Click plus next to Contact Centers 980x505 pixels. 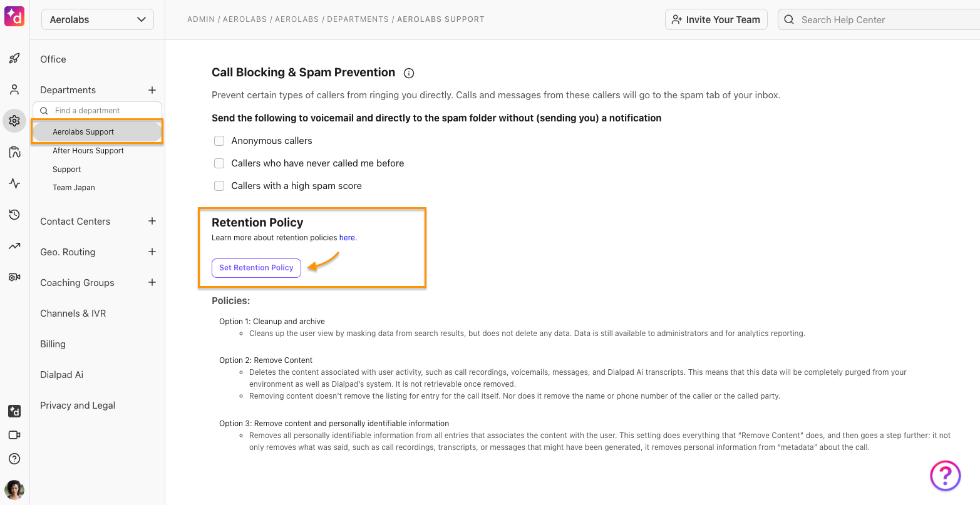(x=152, y=221)
